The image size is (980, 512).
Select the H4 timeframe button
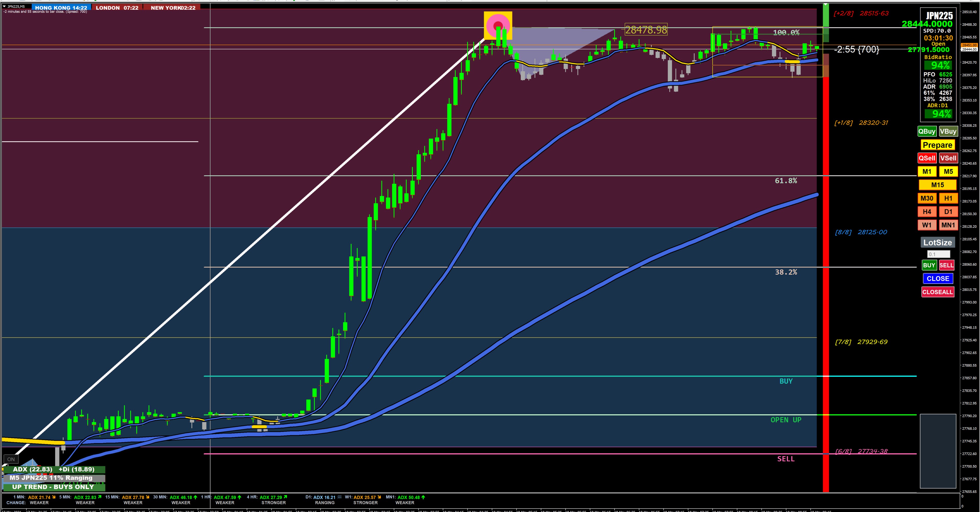[927, 211]
